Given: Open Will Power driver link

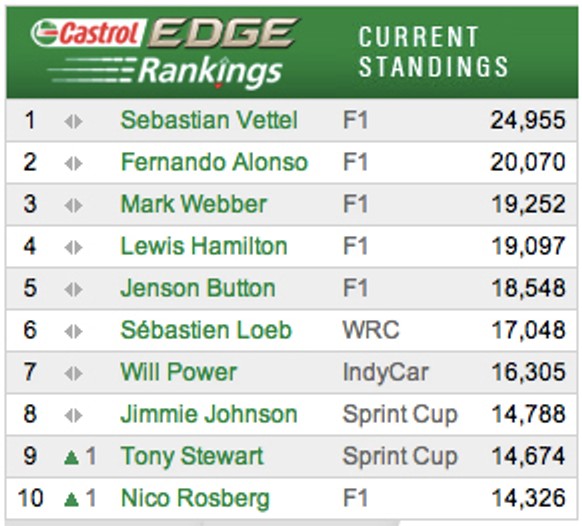Looking at the screenshot, I should (x=179, y=372).
